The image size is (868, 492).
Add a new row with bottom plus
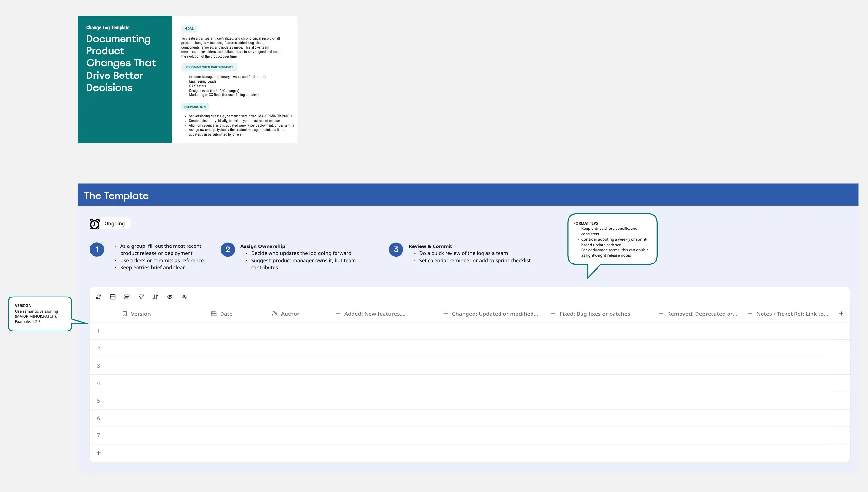tap(99, 453)
